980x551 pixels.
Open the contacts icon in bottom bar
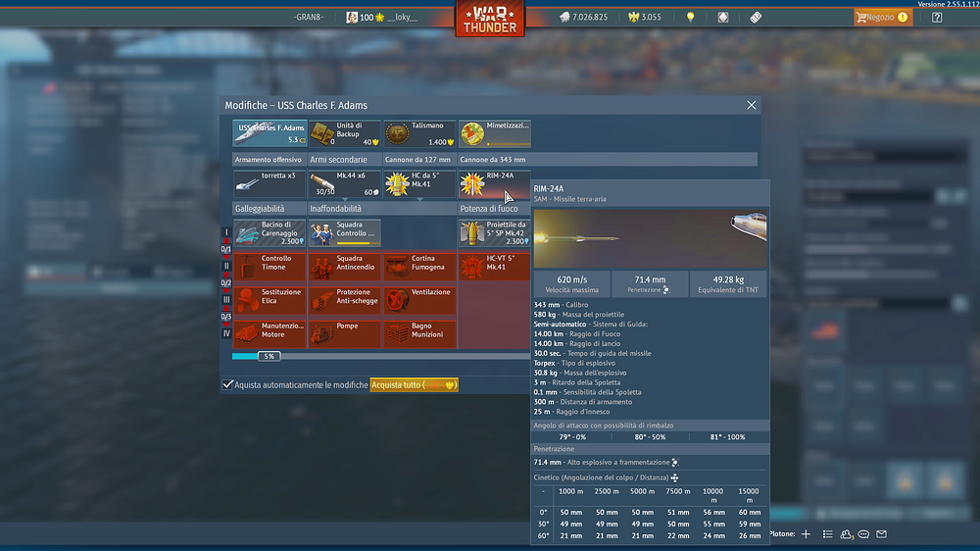[847, 534]
